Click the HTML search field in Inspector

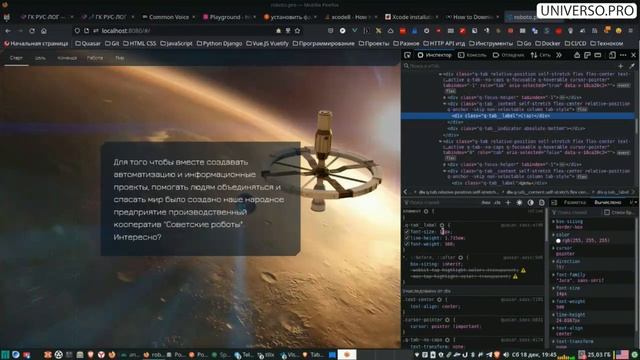coord(508,66)
